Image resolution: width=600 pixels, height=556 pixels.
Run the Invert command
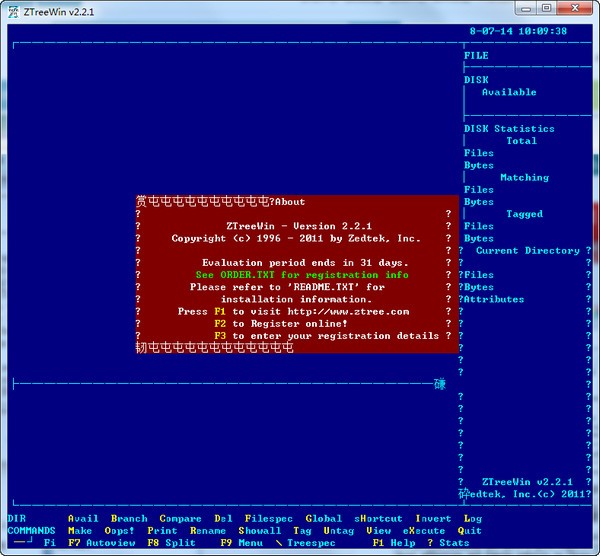click(433, 519)
